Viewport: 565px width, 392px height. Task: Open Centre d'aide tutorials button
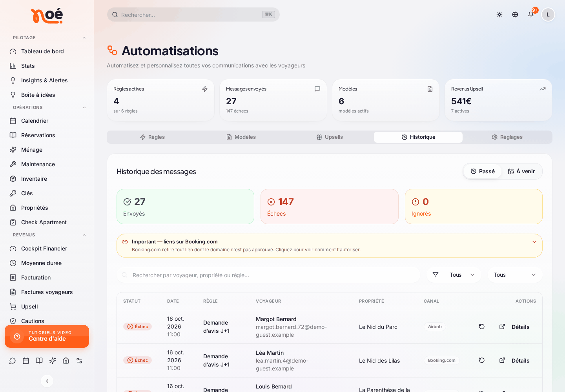pos(47,336)
